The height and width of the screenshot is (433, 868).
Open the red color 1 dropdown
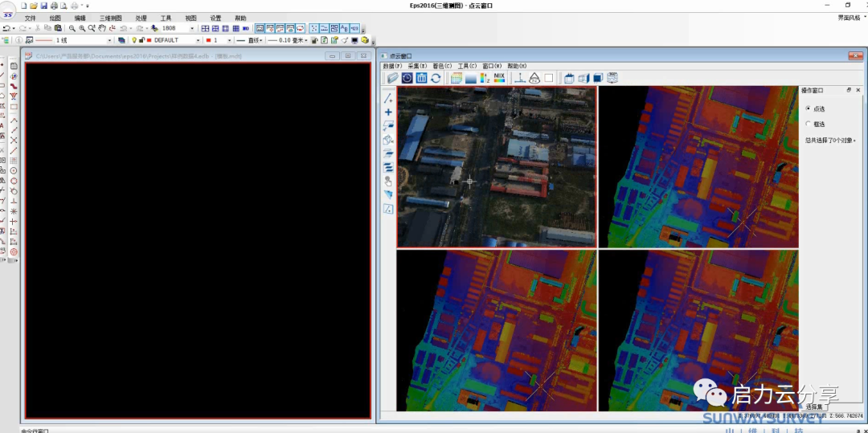coord(229,40)
